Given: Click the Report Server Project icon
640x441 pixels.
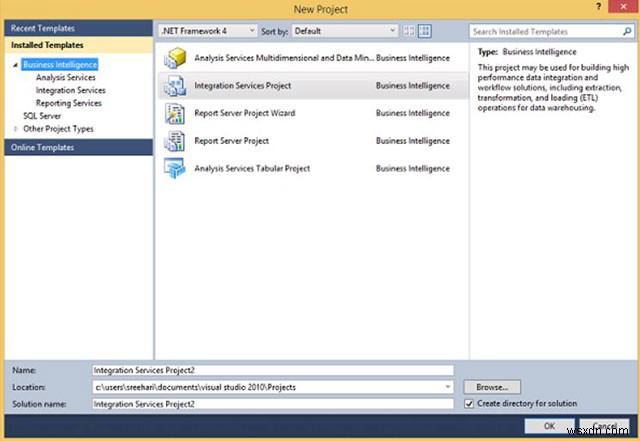Looking at the screenshot, I should pos(175,141).
